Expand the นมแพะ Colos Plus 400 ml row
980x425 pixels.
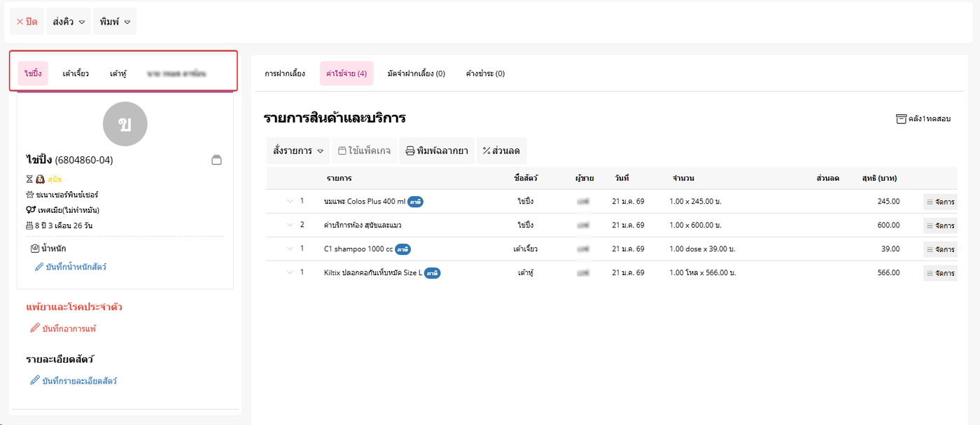[290, 201]
